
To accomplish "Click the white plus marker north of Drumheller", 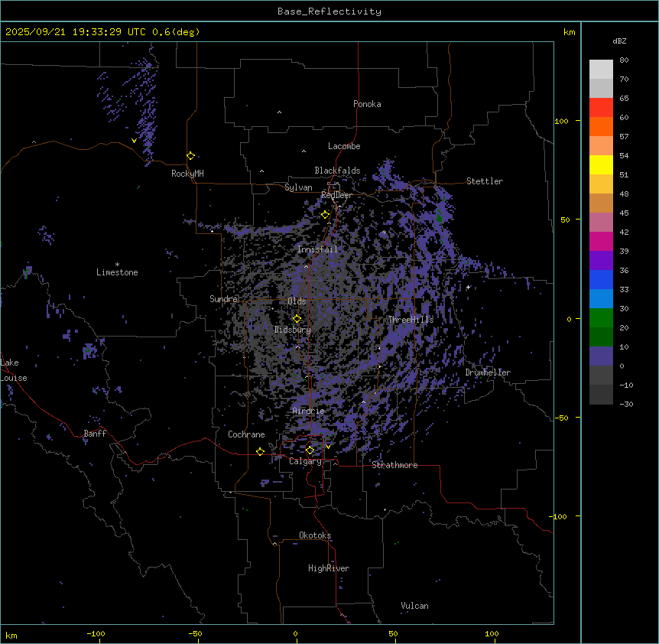I will (x=468, y=288).
